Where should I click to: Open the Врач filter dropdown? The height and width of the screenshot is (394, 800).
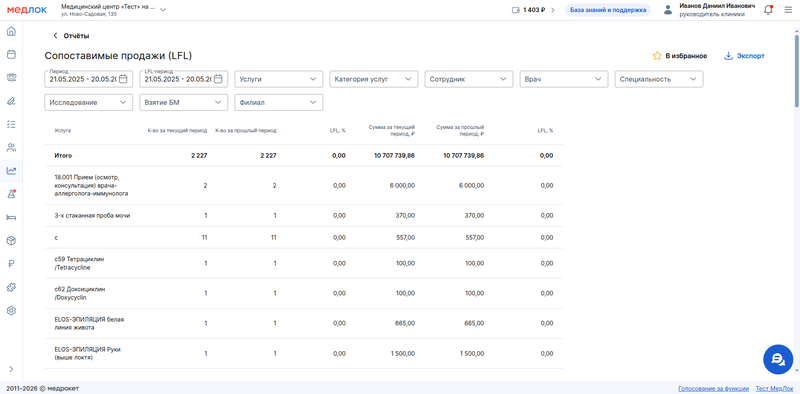point(564,79)
